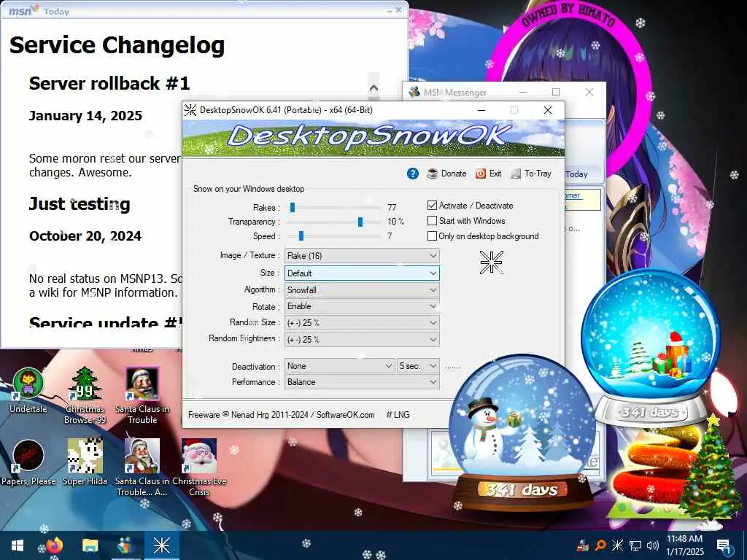Select the Undertale desktop shortcut
Screen dimensions: 747x560
[28, 391]
